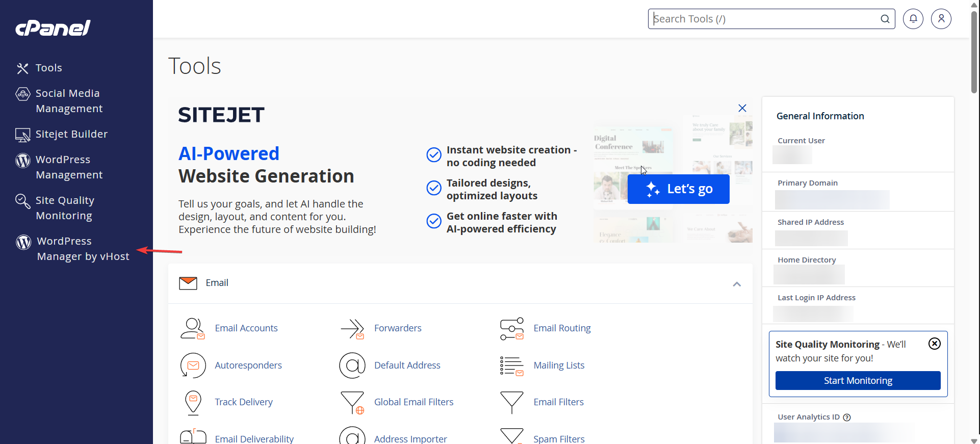This screenshot has width=980, height=444.
Task: Click the Email Accounts icon
Action: 193,329
